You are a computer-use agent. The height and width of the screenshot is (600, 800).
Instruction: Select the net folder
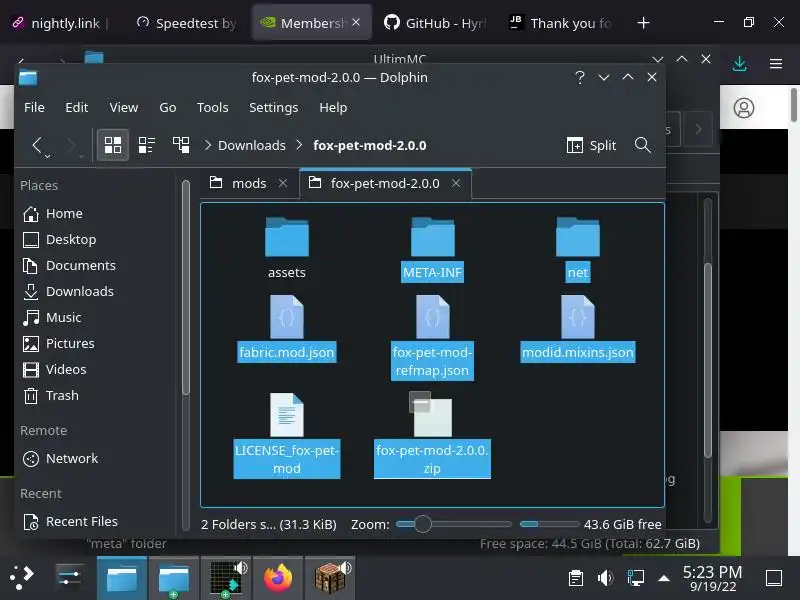click(578, 248)
